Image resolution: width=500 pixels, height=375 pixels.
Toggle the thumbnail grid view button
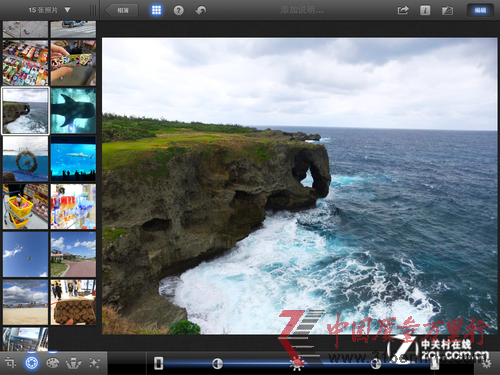pos(156,10)
